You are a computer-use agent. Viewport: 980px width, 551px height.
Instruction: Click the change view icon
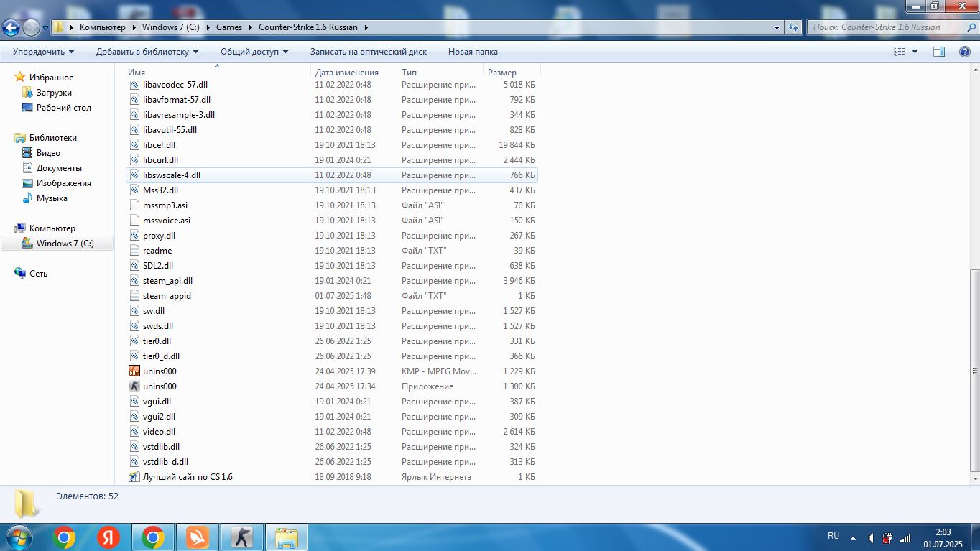pos(899,52)
